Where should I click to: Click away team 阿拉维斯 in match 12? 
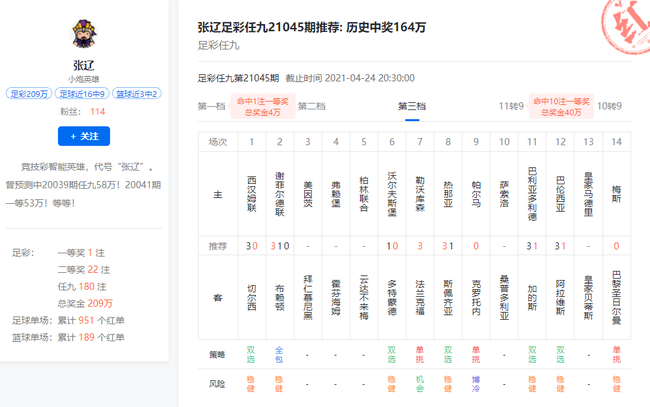pyautogui.click(x=560, y=298)
